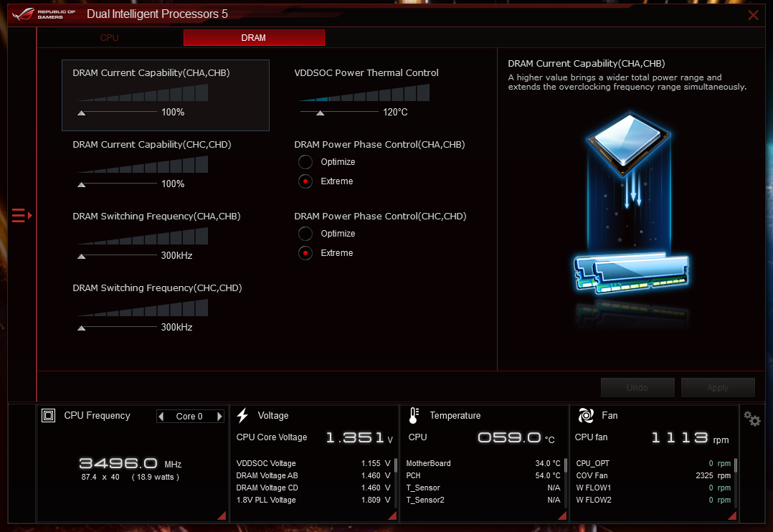
Task: Close the Dual Intelligent Processors window
Action: point(753,15)
